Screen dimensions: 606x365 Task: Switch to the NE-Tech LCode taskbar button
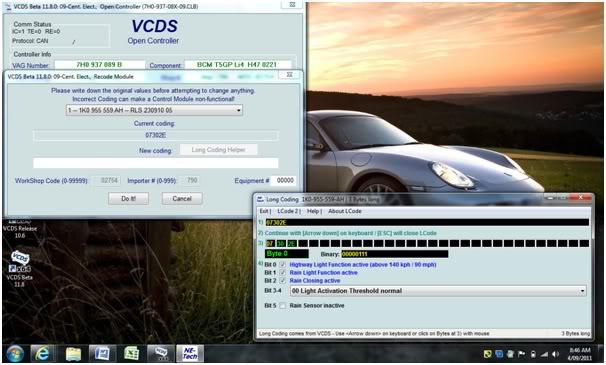point(190,353)
